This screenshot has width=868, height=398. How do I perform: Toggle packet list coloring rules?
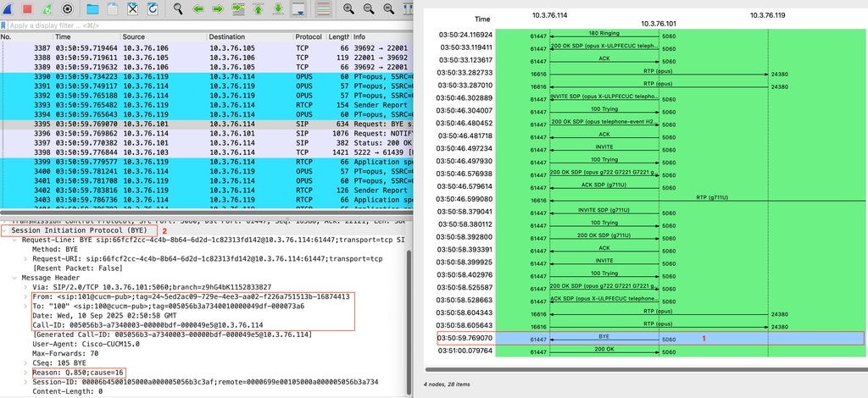click(323, 8)
